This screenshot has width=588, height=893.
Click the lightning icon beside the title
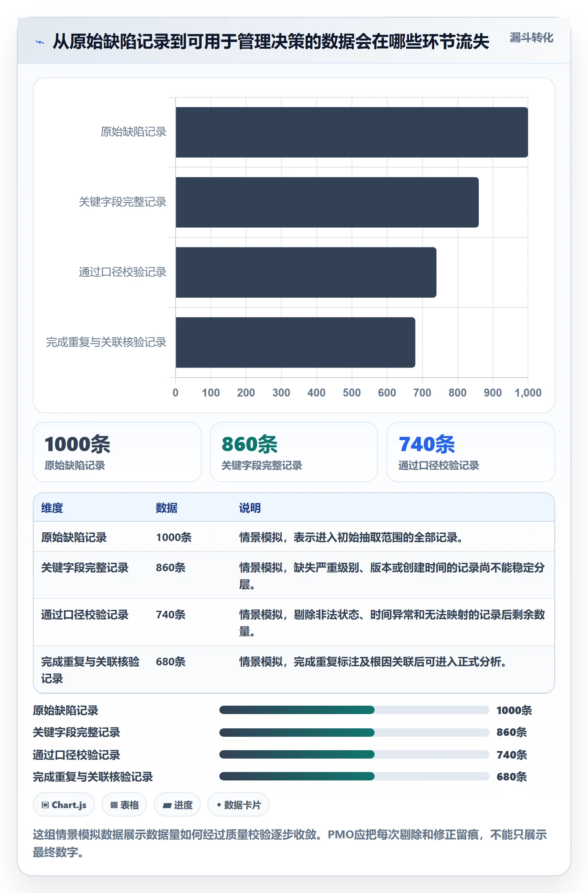coord(40,42)
